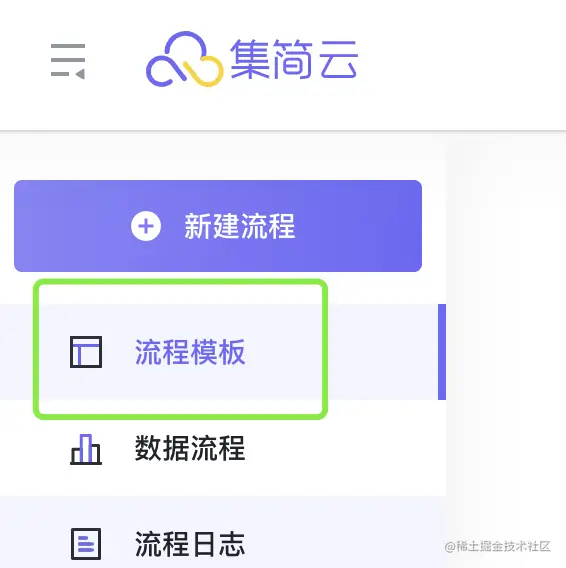Click the log document icon beside 流程日志
Screen dimensions: 566x568
click(x=86, y=544)
